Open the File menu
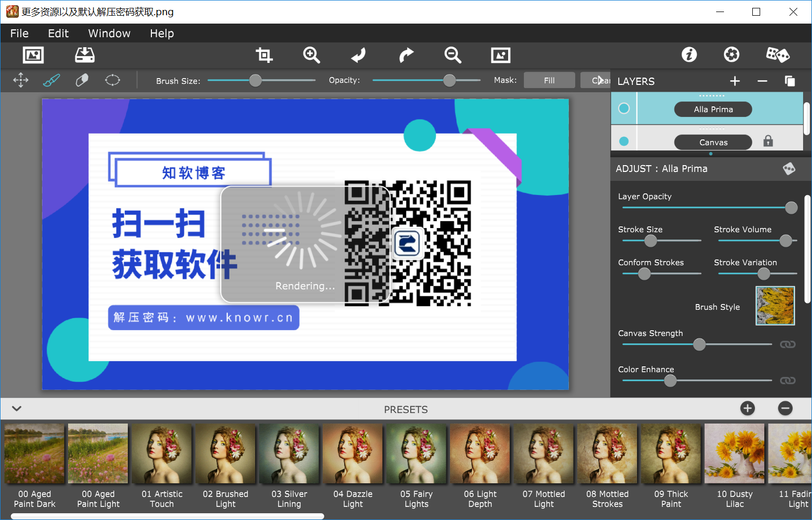812x520 pixels. (19, 33)
